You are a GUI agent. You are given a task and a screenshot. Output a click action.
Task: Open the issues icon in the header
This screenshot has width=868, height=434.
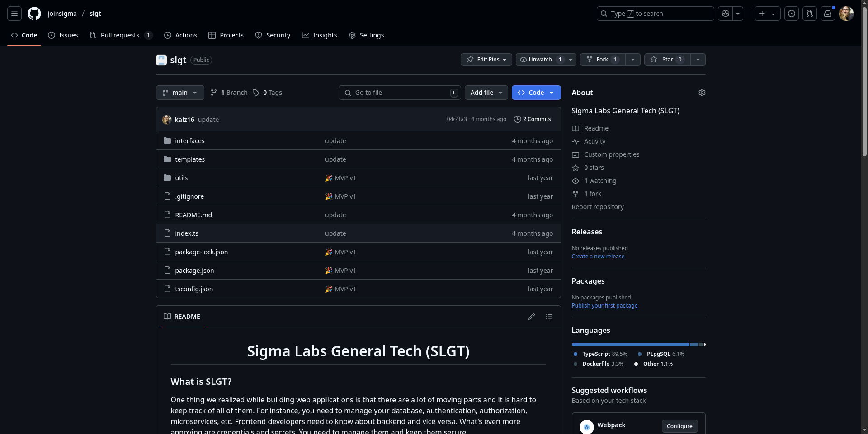792,14
